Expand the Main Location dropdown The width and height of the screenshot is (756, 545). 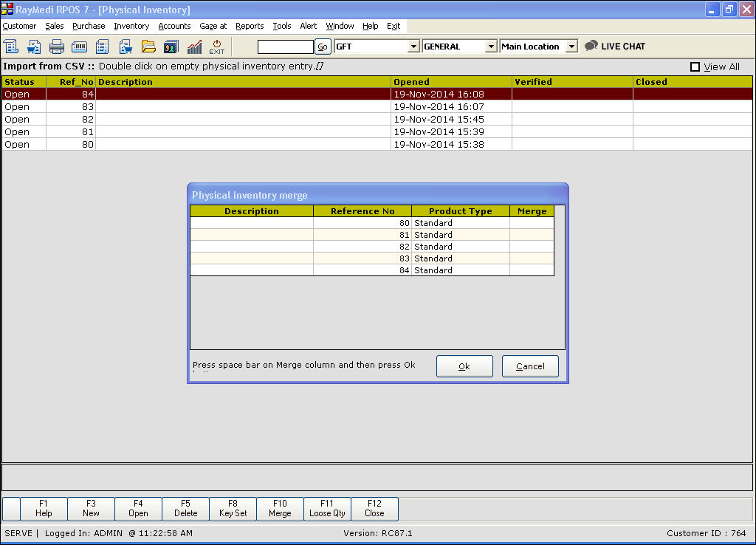tap(571, 47)
